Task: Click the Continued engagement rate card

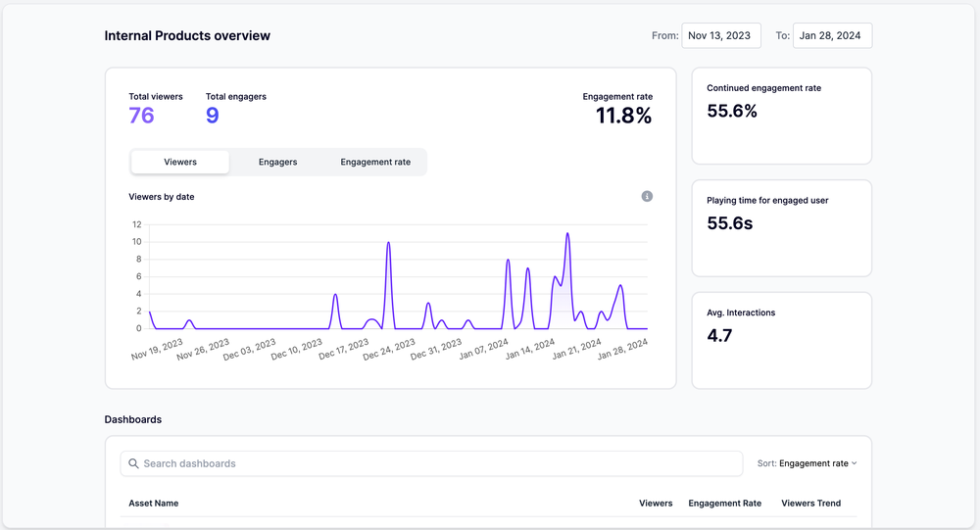Action: (x=782, y=116)
